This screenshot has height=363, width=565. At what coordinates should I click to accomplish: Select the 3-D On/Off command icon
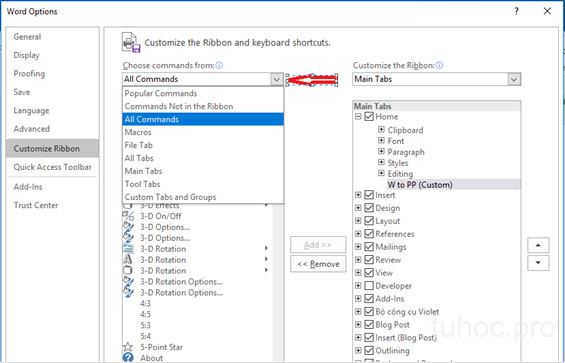point(128,216)
